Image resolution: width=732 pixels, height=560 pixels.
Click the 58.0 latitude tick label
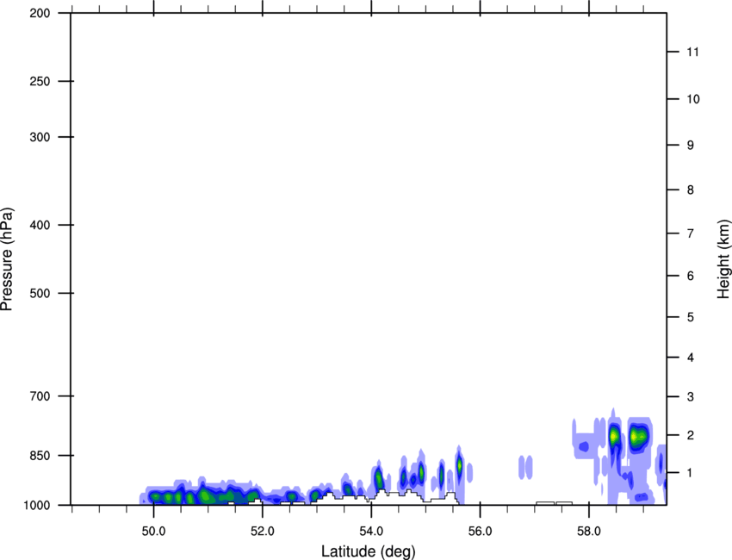point(589,532)
